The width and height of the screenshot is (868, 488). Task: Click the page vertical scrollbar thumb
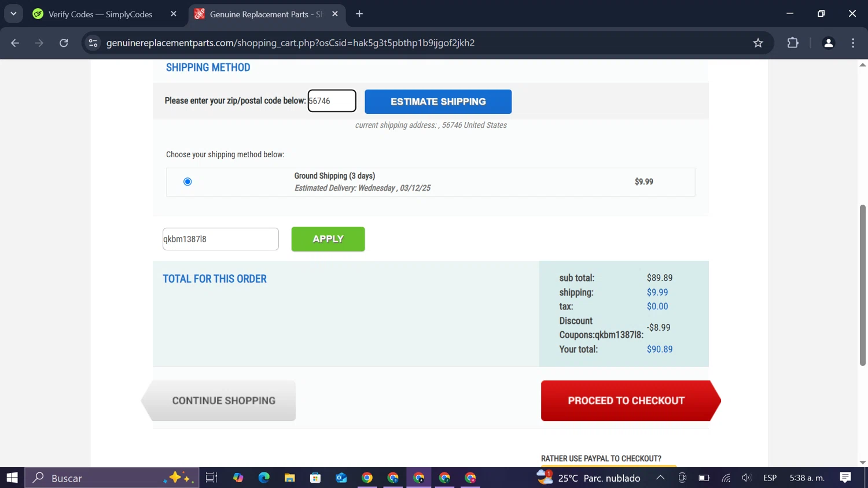(863, 285)
